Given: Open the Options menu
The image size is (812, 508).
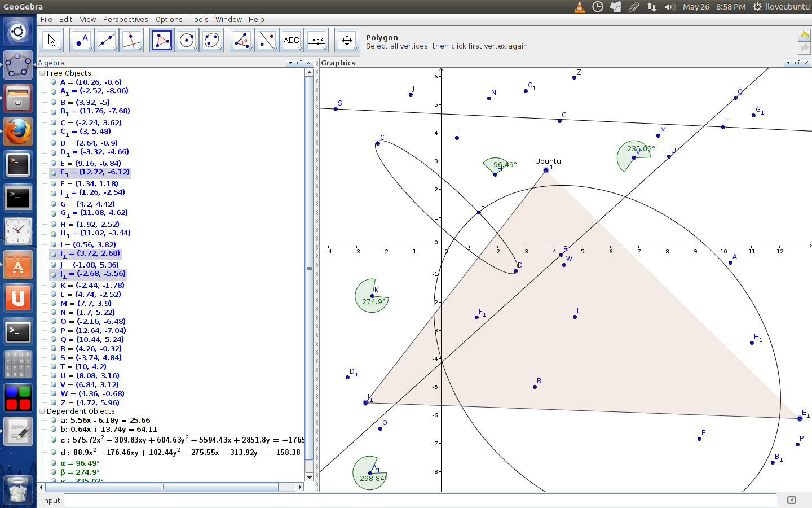Looking at the screenshot, I should (169, 19).
